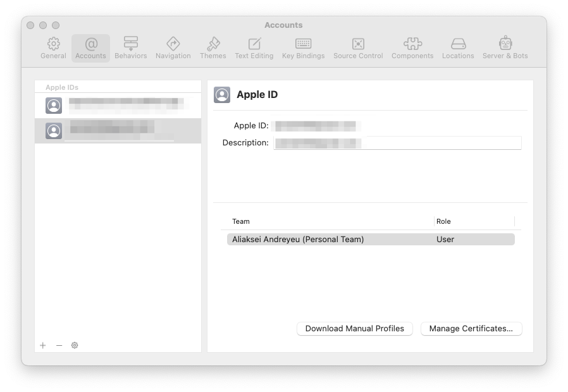Viewport: 568px width, 392px height.
Task: Select the second Apple ID in sidebar
Action: [118, 131]
